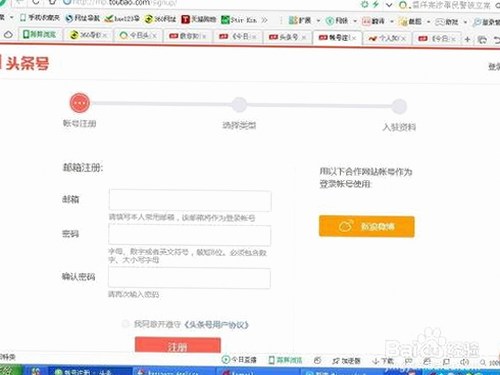This screenshot has height=375, width=500.
Task: Click the quick launch icon next to Start
Action: [36, 371]
